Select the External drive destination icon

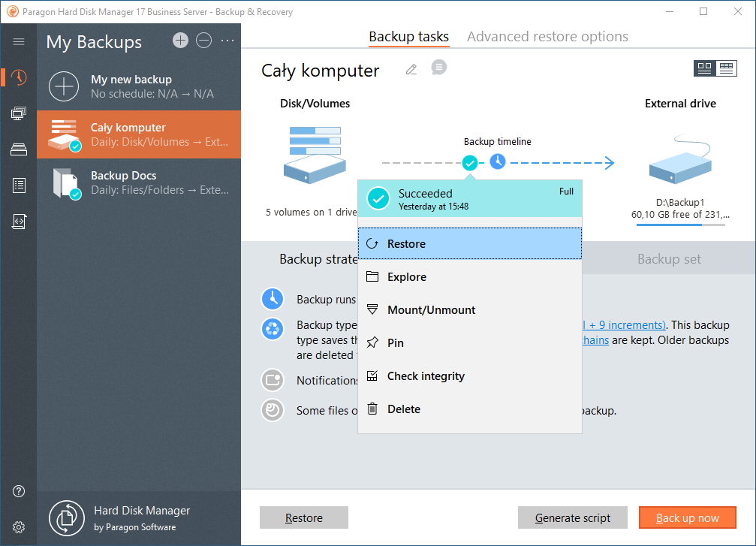[x=680, y=160]
